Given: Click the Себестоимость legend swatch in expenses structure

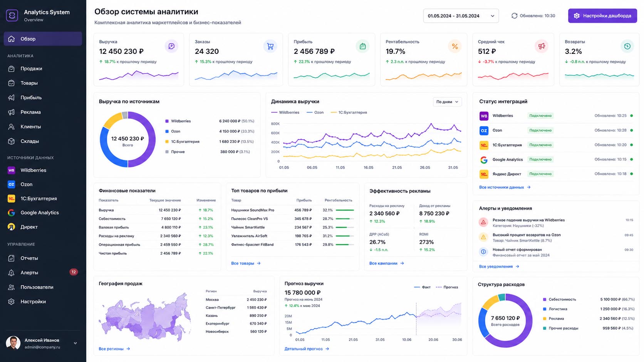Looking at the screenshot, I should click(x=545, y=299).
